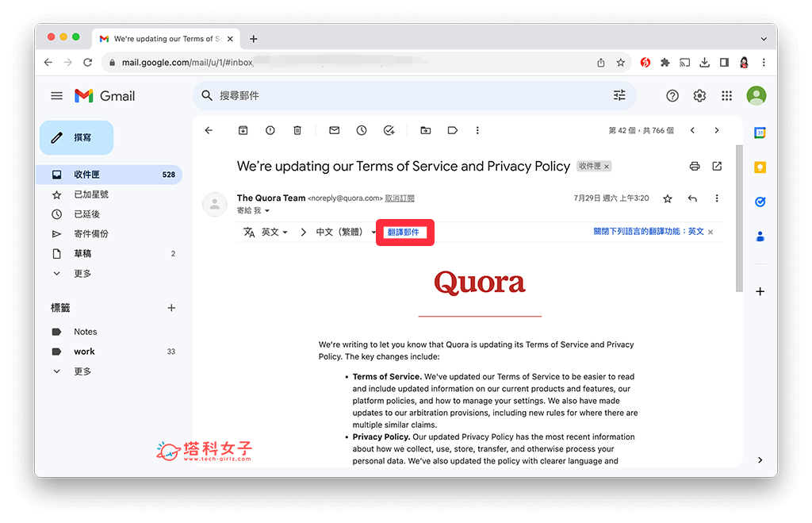The width and height of the screenshot is (812, 523).
Task: Open the target language 中文（繁體）dropdown
Action: 346,233
